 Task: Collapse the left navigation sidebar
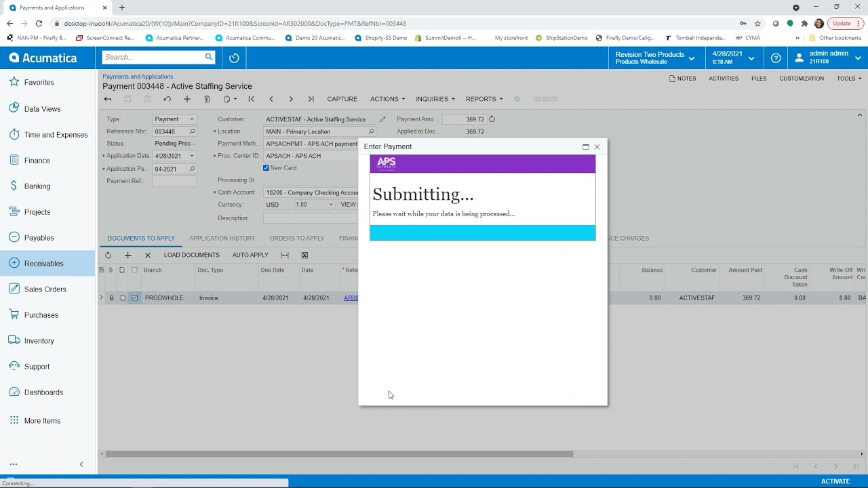(81, 464)
